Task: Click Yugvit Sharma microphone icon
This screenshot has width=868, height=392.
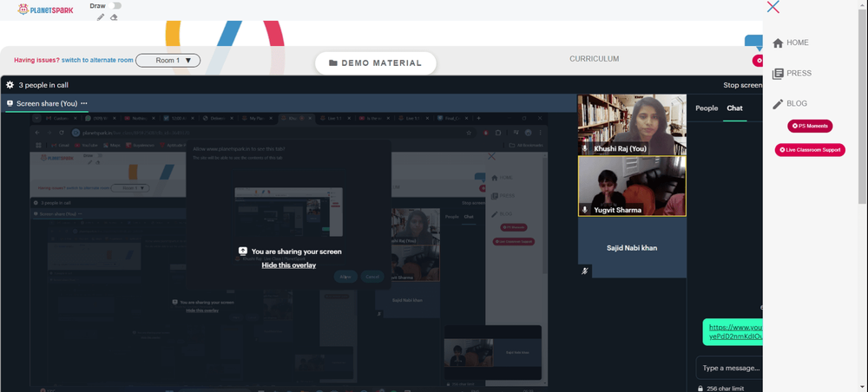Action: (584, 210)
